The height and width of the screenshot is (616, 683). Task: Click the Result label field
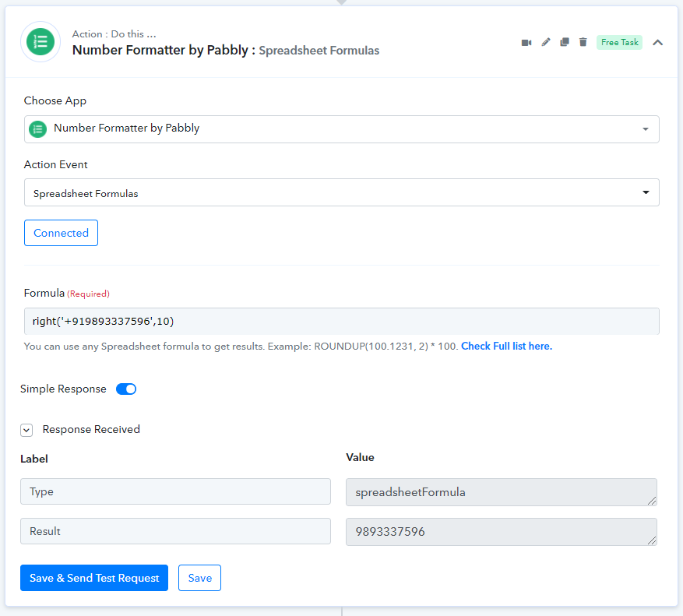175,531
